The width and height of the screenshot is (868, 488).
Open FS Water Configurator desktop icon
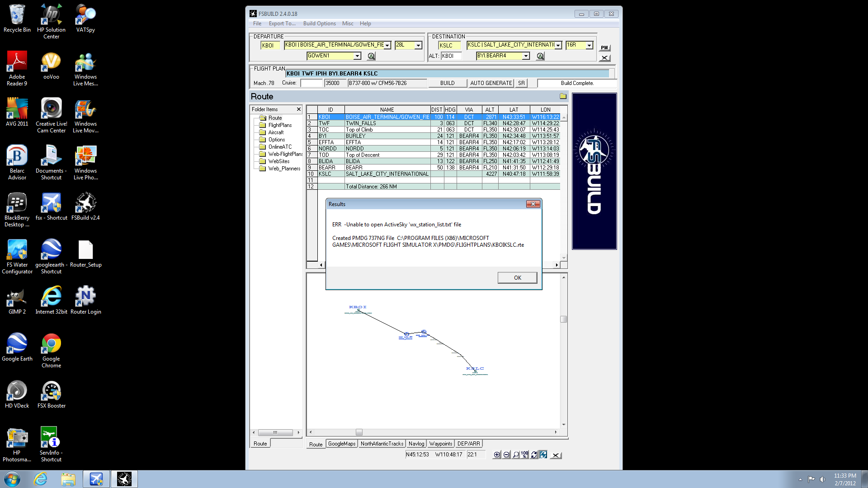coord(17,257)
